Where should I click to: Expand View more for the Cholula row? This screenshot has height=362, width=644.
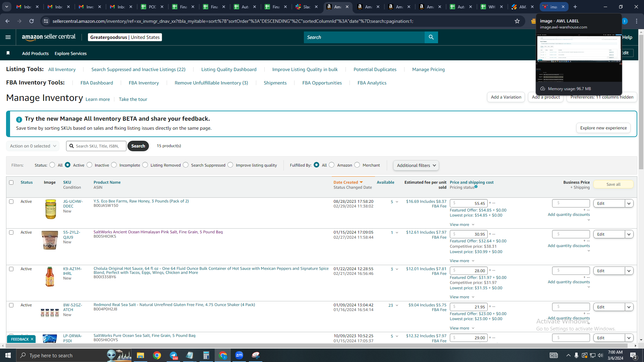point(462,297)
